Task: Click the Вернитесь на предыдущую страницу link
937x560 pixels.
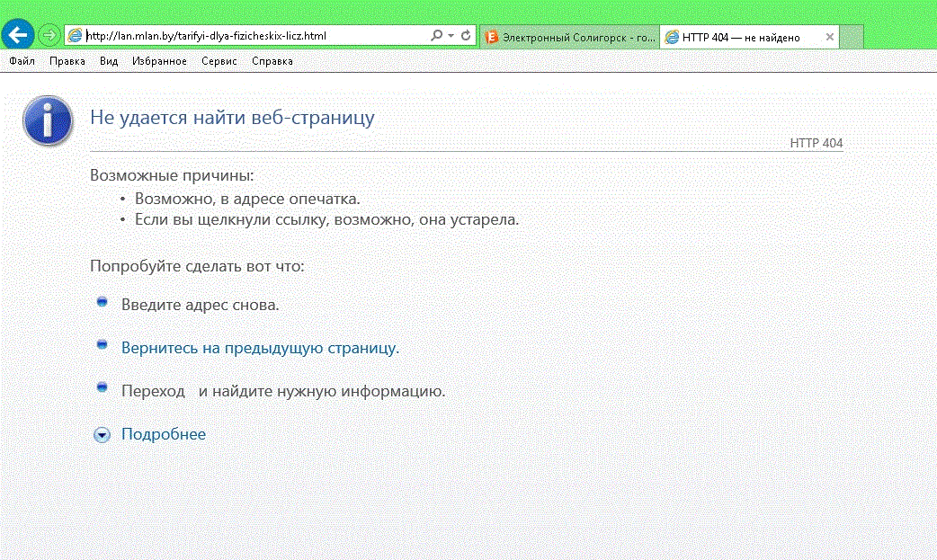Action: pos(259,348)
